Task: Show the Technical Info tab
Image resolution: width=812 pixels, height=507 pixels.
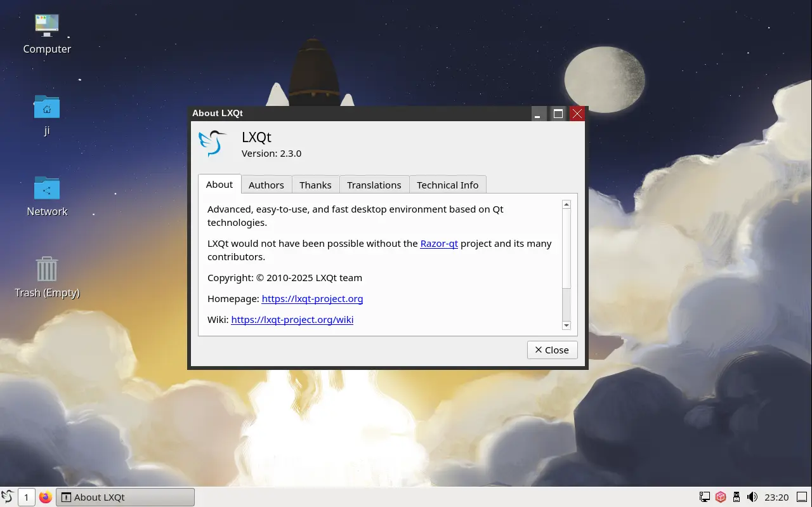Action: [x=448, y=185]
